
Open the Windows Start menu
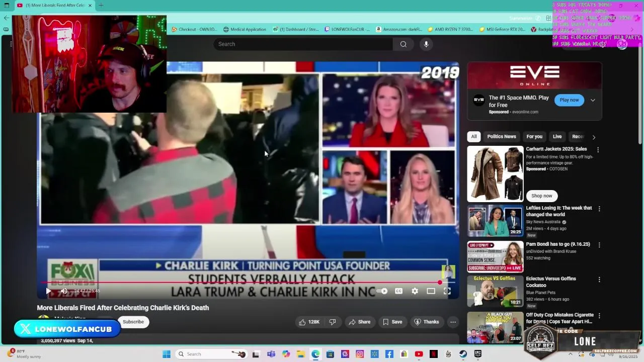coord(167,354)
